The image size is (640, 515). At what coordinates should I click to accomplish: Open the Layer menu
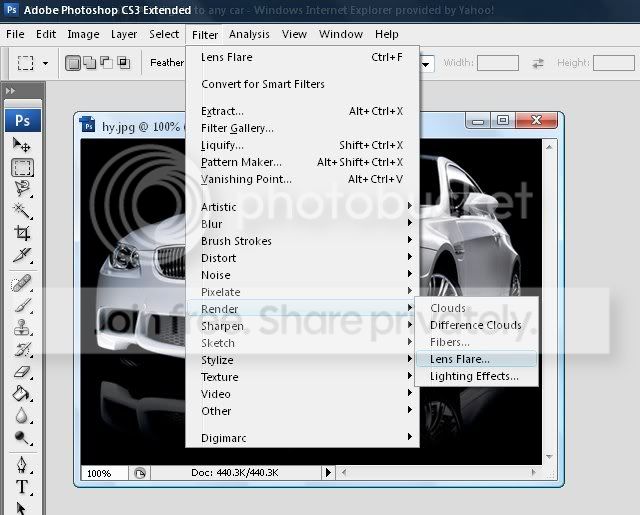pos(124,34)
